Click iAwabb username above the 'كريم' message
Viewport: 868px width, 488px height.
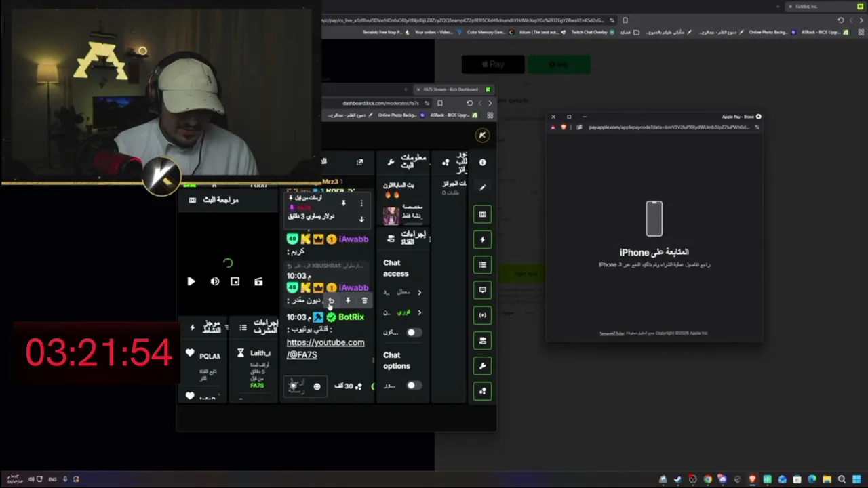click(353, 239)
